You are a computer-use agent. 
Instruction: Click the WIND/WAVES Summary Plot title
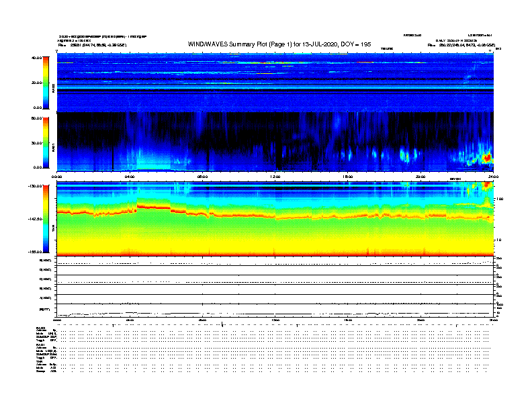coord(279,44)
